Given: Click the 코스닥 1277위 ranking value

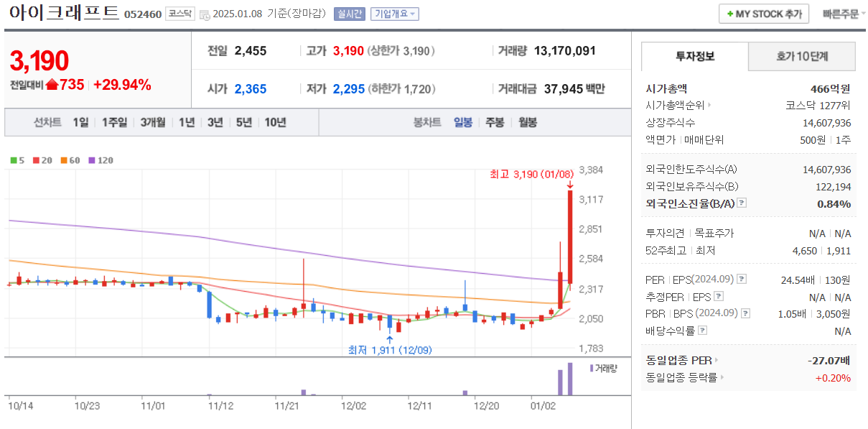Looking at the screenshot, I should pyautogui.click(x=818, y=106).
